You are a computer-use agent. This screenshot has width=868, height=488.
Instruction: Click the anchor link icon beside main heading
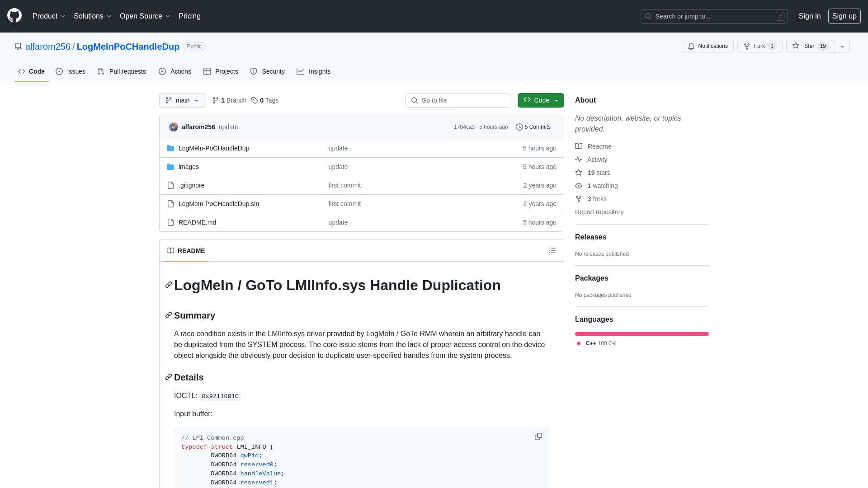(x=169, y=285)
